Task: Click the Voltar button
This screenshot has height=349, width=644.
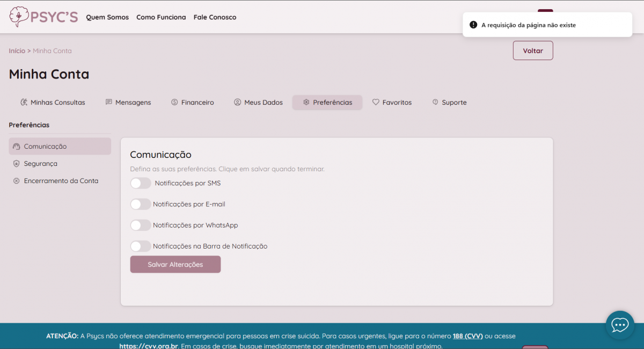Action: point(532,50)
